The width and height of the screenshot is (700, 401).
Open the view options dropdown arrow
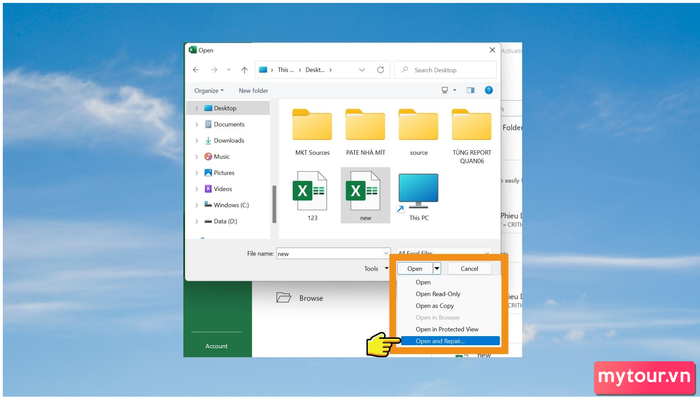(x=454, y=90)
